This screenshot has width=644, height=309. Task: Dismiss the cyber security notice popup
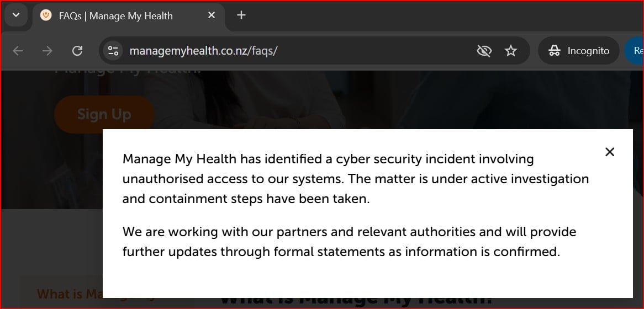(x=610, y=152)
